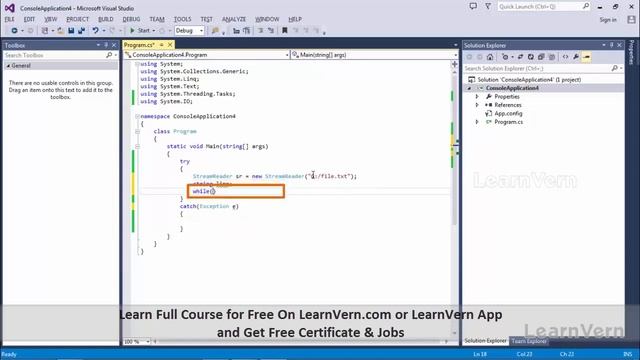The height and width of the screenshot is (360, 640).
Task: Switch to the Team Explorer tab
Action: [x=529, y=341]
